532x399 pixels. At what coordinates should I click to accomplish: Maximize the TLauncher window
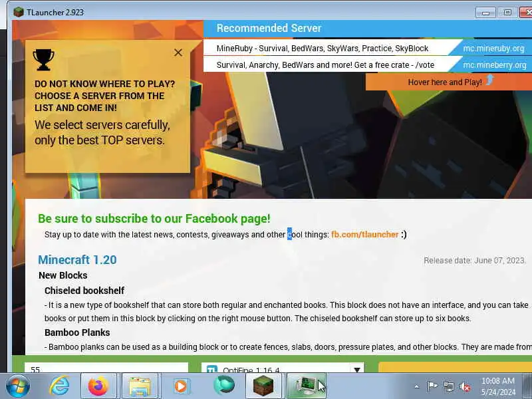[507, 13]
